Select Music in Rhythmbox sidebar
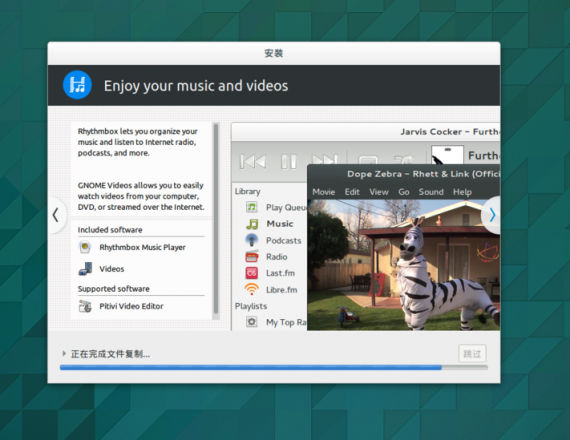Image resolution: width=570 pixels, height=440 pixels. click(280, 224)
